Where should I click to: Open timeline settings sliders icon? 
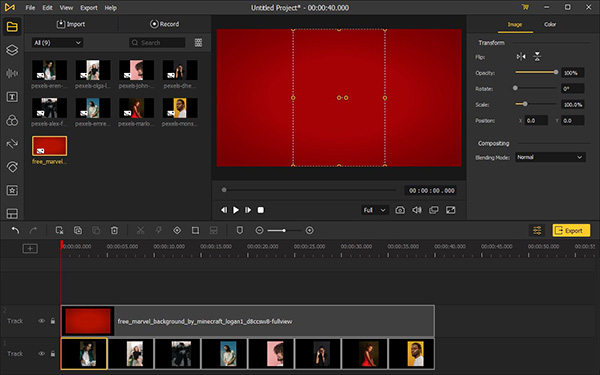pos(537,230)
